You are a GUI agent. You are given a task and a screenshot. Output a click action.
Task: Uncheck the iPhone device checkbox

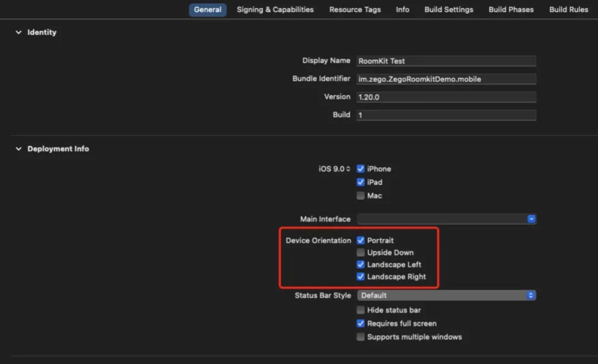361,169
